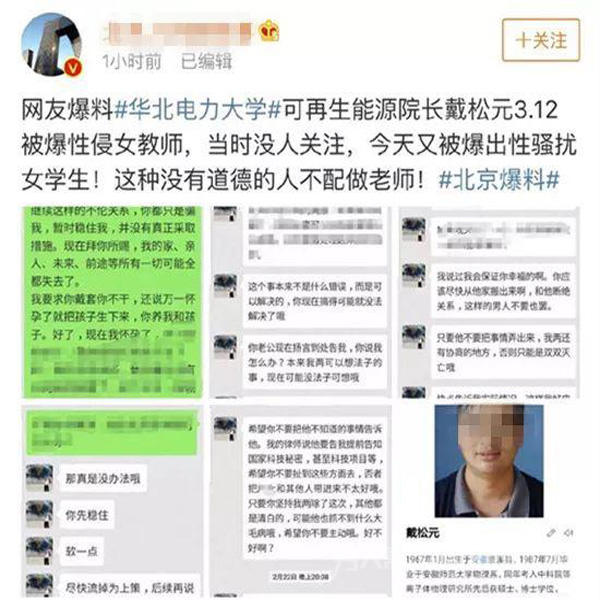This screenshot has height=600, width=600.
Task: Tap the chat avatar beside 那真是没办法哦
Action: pyautogui.click(x=39, y=477)
